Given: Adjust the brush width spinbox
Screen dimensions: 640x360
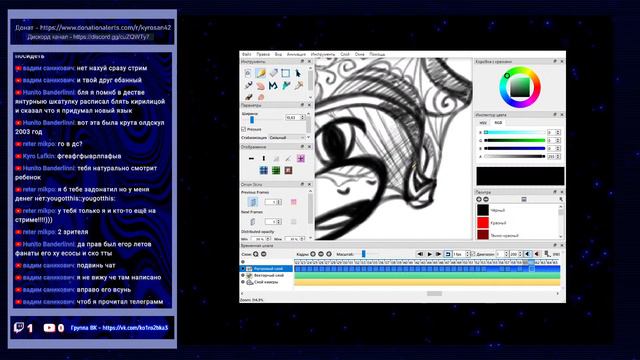Looking at the screenshot, I should pos(295,118).
